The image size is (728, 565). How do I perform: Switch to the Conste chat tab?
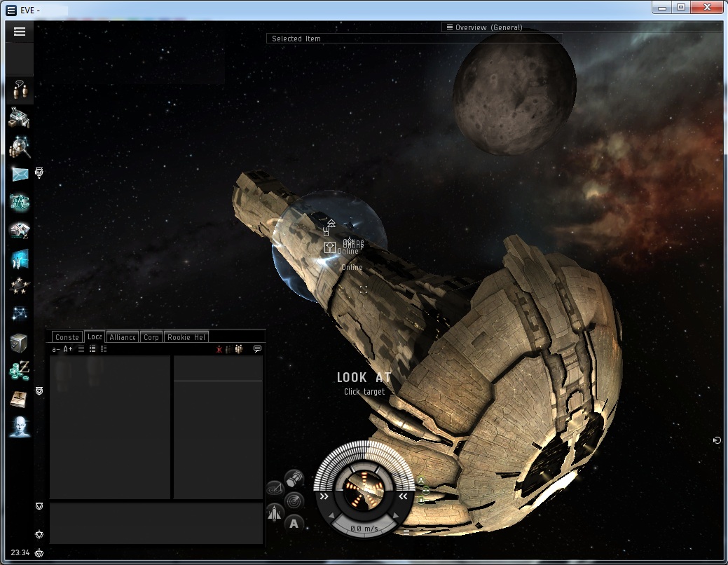pos(67,337)
